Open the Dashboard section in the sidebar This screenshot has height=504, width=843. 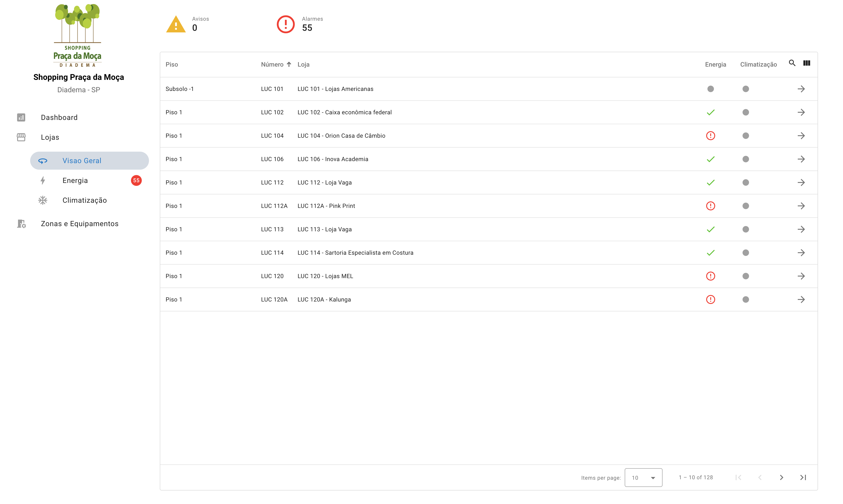tap(59, 117)
